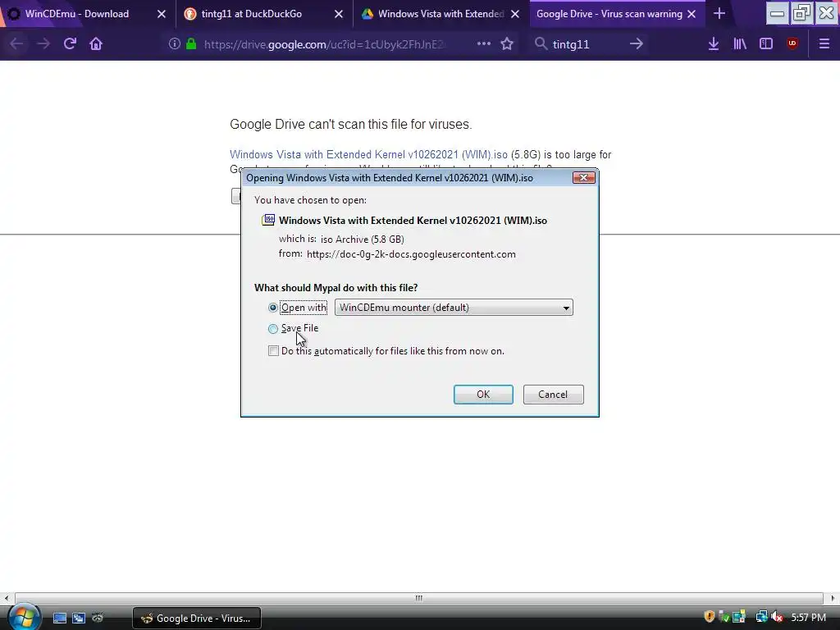Click the URL address bar
Viewport: 840px width, 630px height.
click(324, 44)
